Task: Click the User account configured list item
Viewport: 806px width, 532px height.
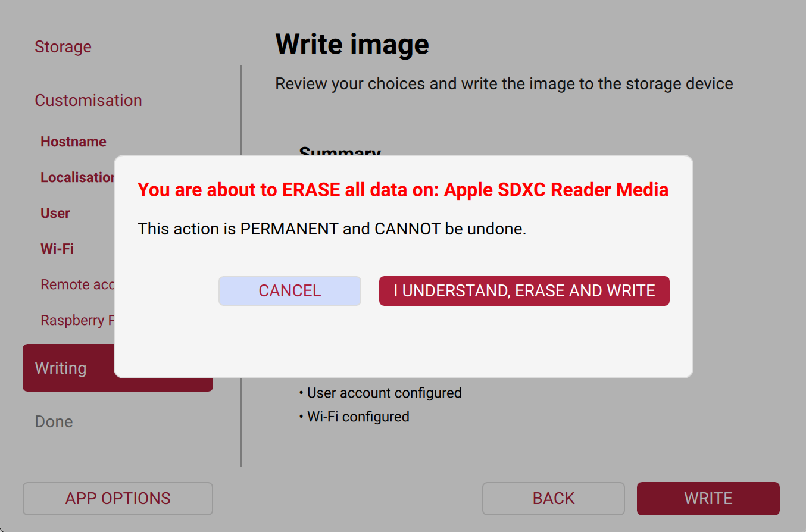Action: [383, 393]
